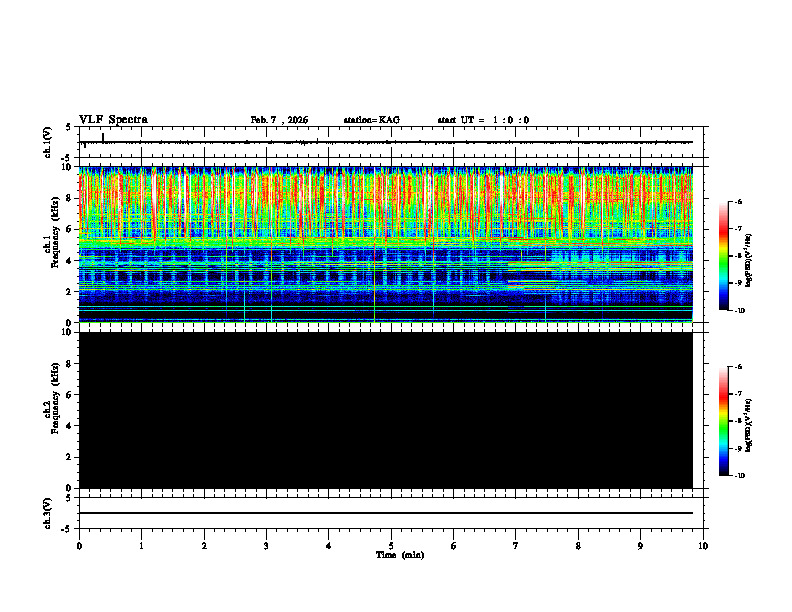
Task: Click the "-6" label on ch.1 colorbar
Action: click(x=738, y=201)
